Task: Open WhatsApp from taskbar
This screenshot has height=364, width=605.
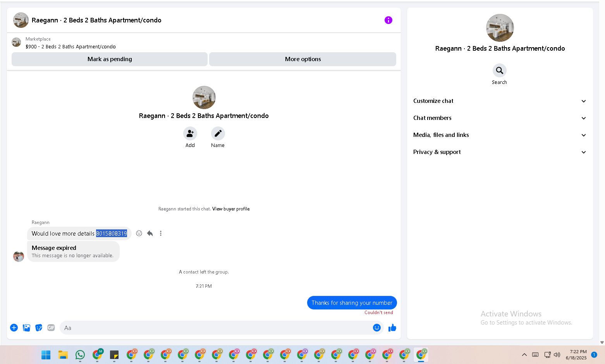Action: (x=80, y=355)
